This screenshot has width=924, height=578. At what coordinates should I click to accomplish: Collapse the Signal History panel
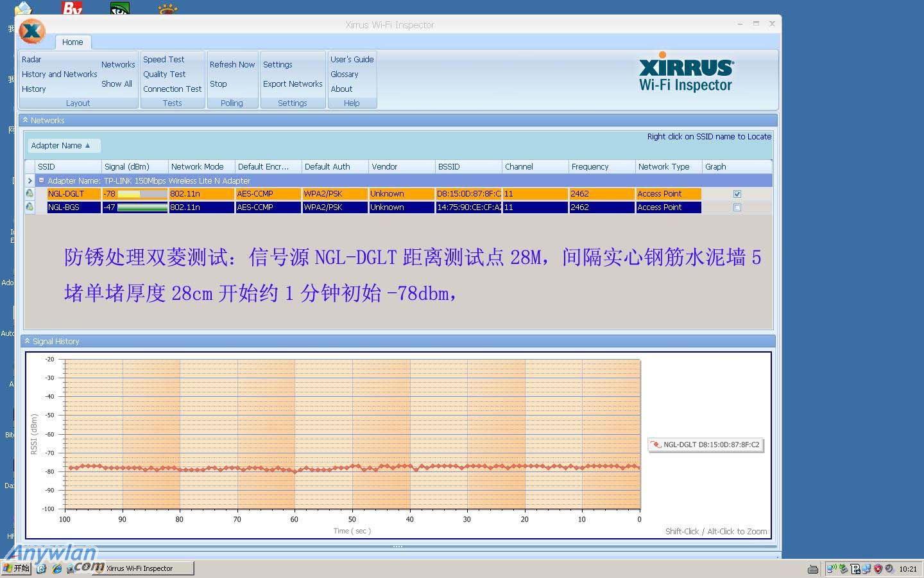27,341
